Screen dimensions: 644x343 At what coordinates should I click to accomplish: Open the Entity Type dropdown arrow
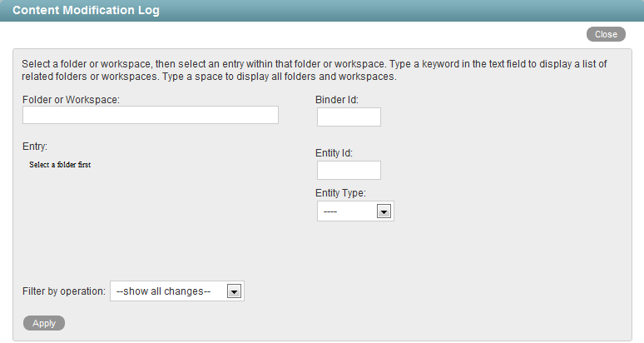[384, 211]
